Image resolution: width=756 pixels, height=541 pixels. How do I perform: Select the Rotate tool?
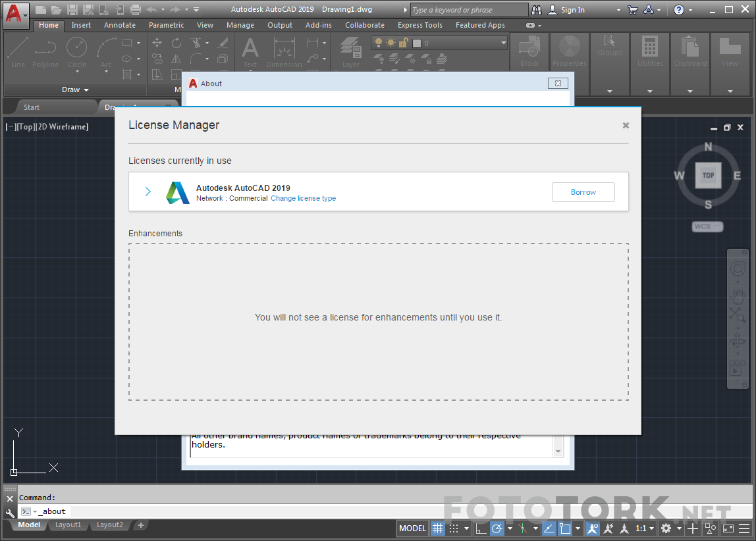pyautogui.click(x=176, y=43)
